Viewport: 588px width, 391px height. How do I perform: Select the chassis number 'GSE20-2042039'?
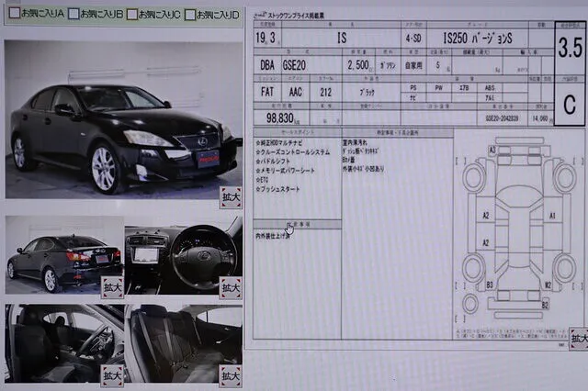pyautogui.click(x=502, y=118)
